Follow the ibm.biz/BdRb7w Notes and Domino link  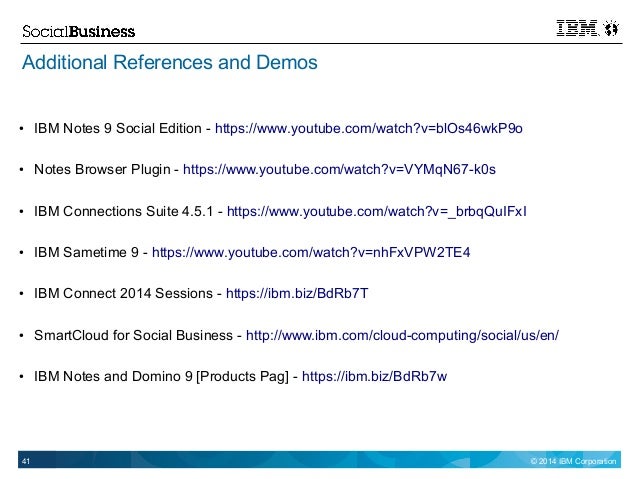(374, 376)
